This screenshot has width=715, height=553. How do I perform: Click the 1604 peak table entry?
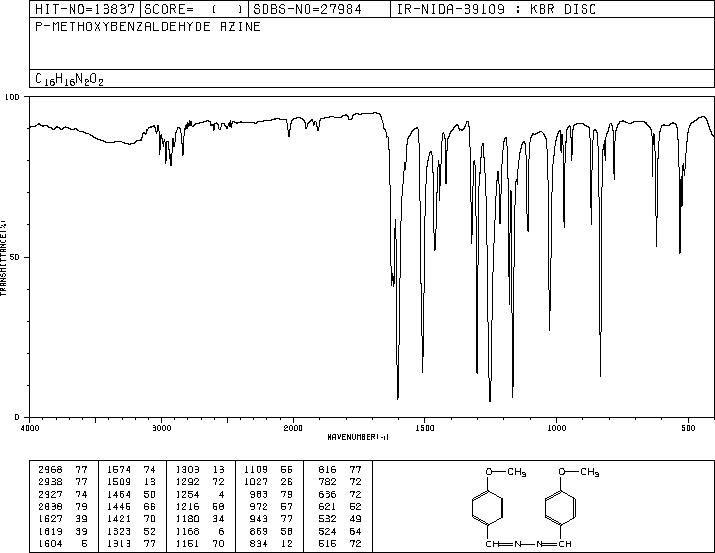pyautogui.click(x=63, y=544)
